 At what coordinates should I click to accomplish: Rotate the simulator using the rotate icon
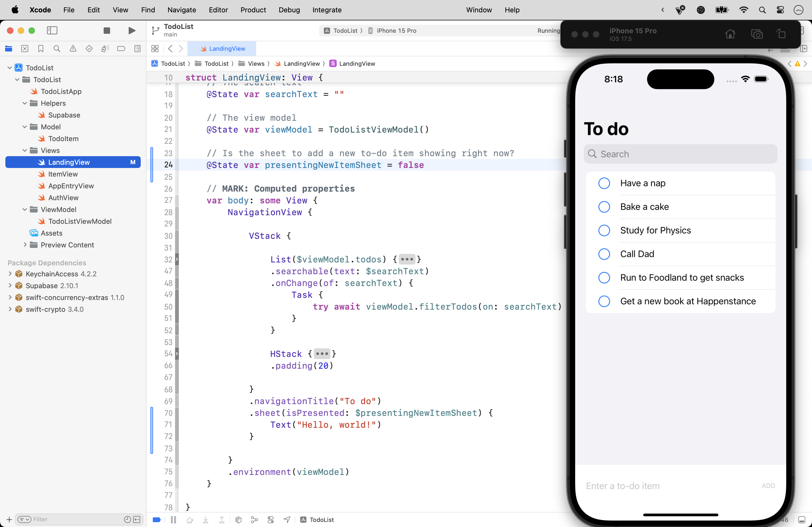tap(781, 34)
